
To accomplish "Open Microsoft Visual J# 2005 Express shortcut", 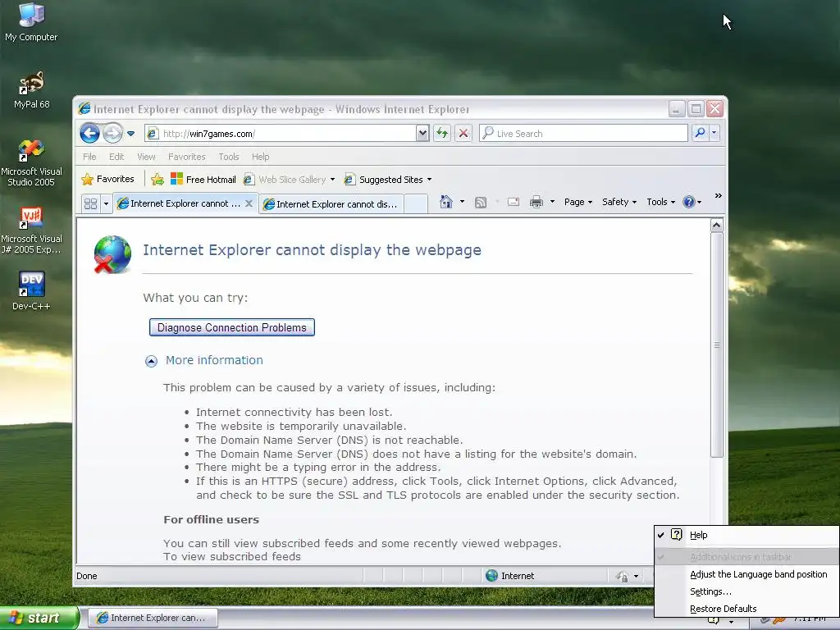I will pyautogui.click(x=32, y=231).
